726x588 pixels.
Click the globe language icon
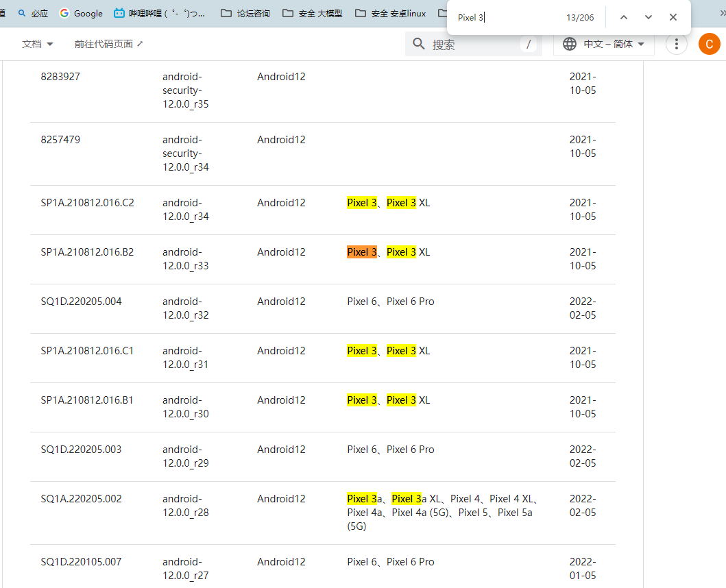click(569, 44)
